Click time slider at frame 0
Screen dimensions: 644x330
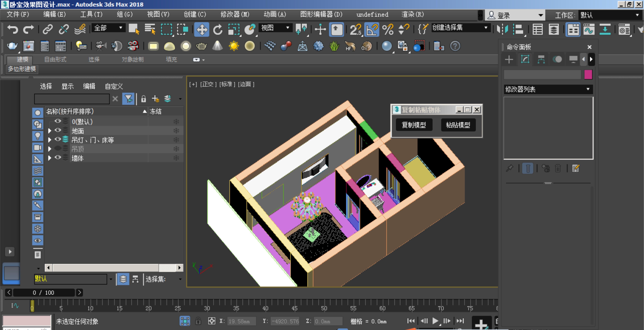point(32,306)
